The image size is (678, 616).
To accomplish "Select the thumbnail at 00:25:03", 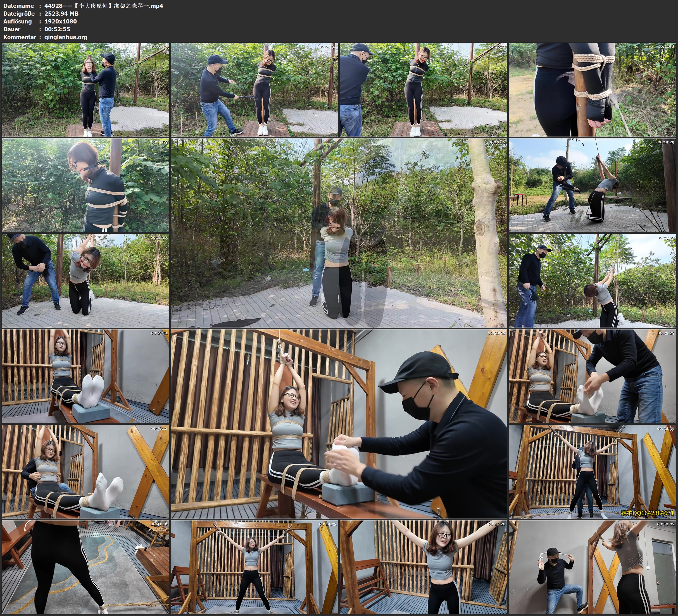I will tap(592, 281).
